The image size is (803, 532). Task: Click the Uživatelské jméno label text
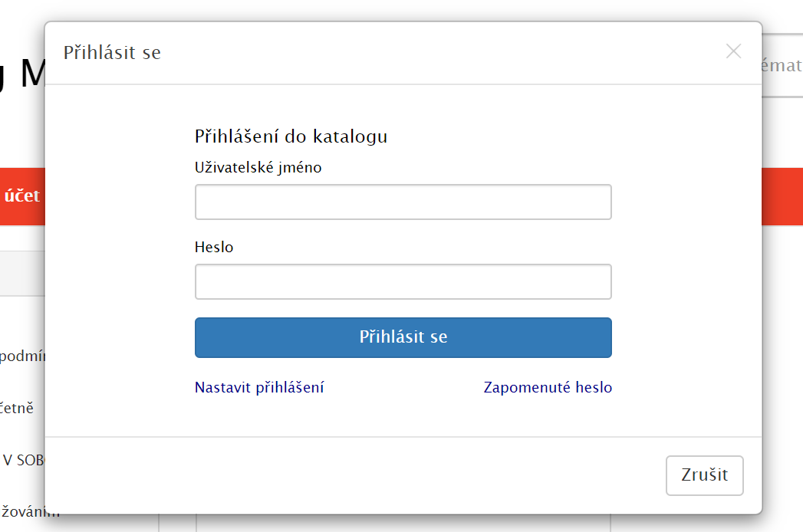(x=258, y=167)
